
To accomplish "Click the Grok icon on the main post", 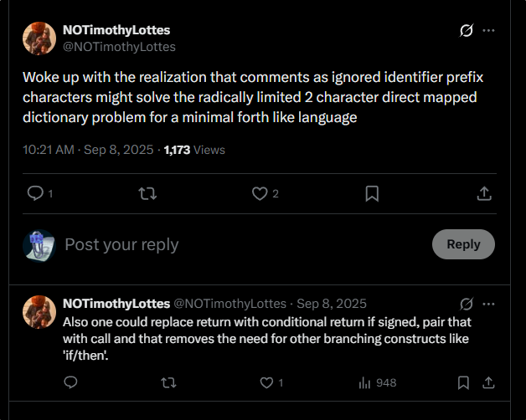I will [x=467, y=30].
